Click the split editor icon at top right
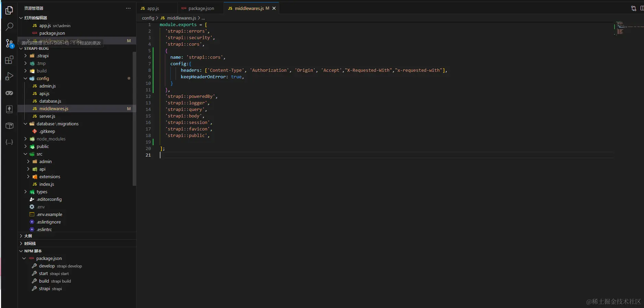644x308 pixels. pyautogui.click(x=642, y=8)
